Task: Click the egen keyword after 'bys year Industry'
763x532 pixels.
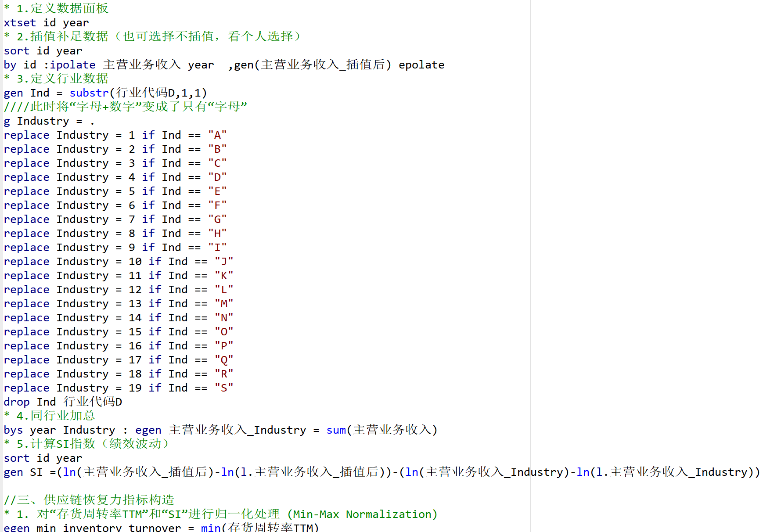Action: coord(148,430)
